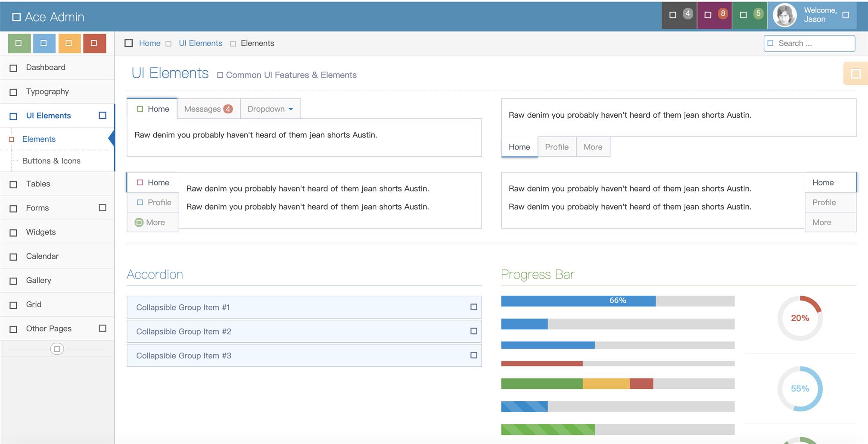
Task: Select left vertical Home tab with pink icon
Action: click(x=153, y=182)
